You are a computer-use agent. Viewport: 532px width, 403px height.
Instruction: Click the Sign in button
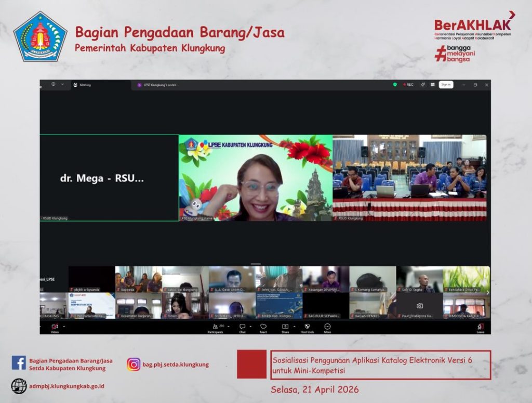446,84
